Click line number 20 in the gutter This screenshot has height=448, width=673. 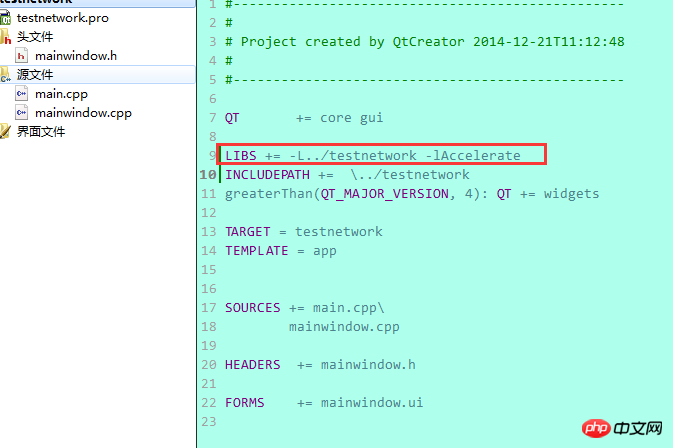[x=209, y=365]
